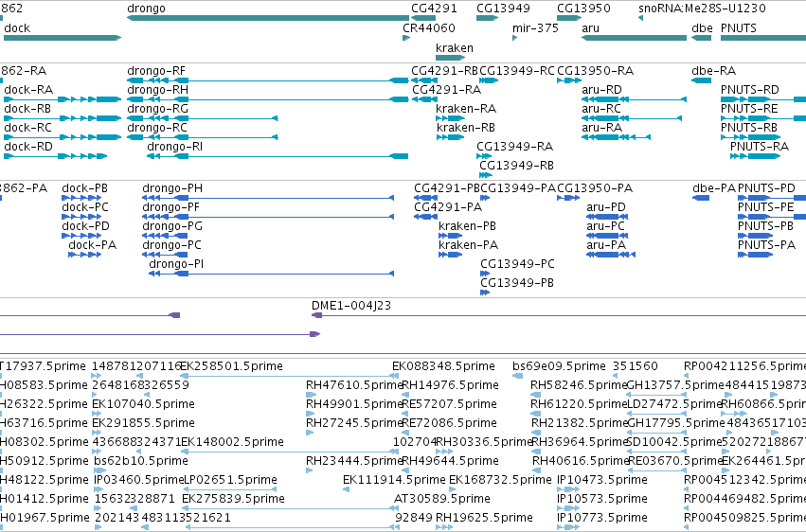Screen dimensions: 806x532
Task: Select protein drongo-PI
Action: (272, 275)
